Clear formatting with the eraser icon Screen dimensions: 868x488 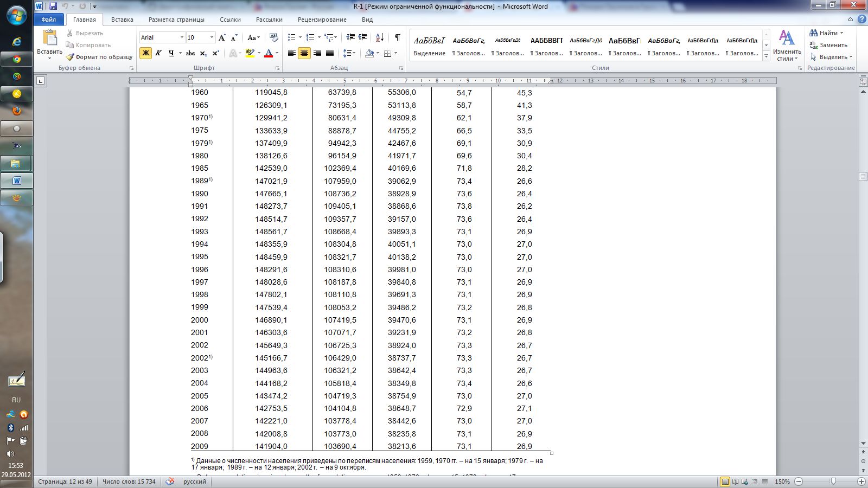tap(273, 37)
